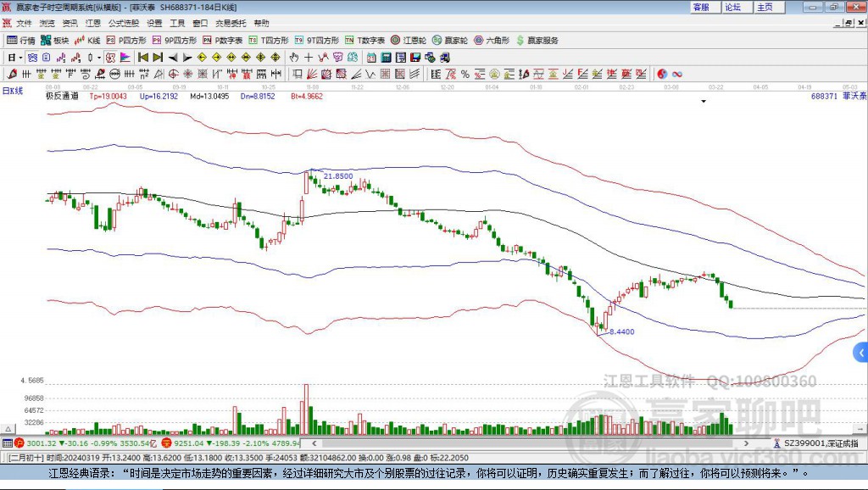
Task: Click the small black triangle marker above chart
Action: coord(704,102)
